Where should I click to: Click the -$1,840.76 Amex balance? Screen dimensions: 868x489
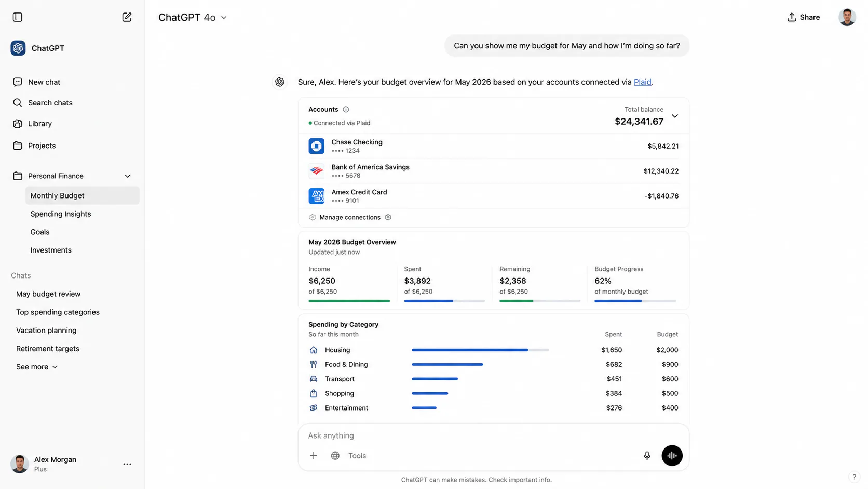pyautogui.click(x=661, y=196)
